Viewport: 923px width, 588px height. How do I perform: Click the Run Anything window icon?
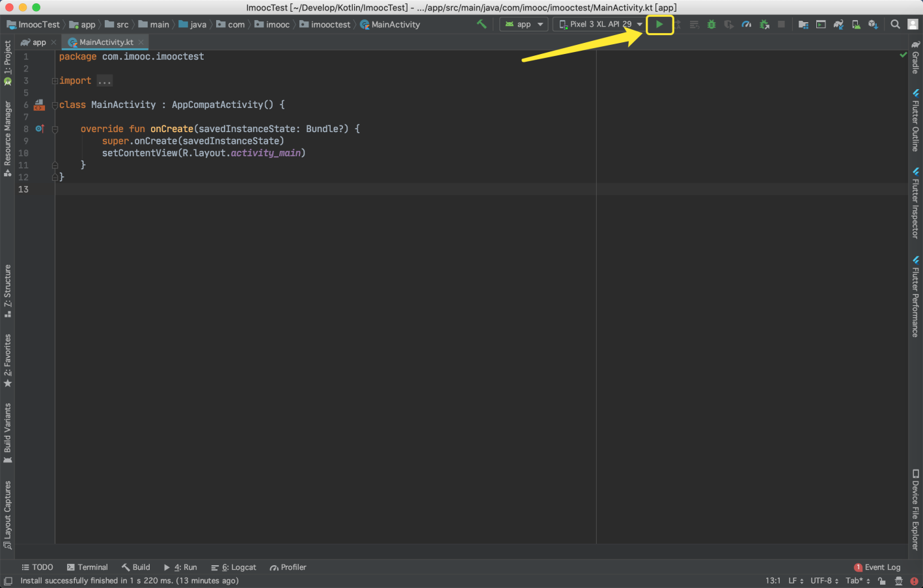coord(821,24)
